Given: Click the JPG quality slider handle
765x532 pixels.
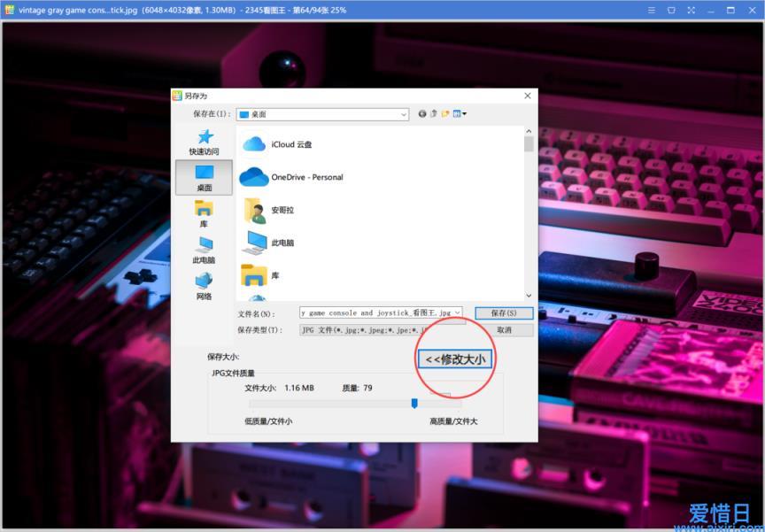Looking at the screenshot, I should click(414, 404).
